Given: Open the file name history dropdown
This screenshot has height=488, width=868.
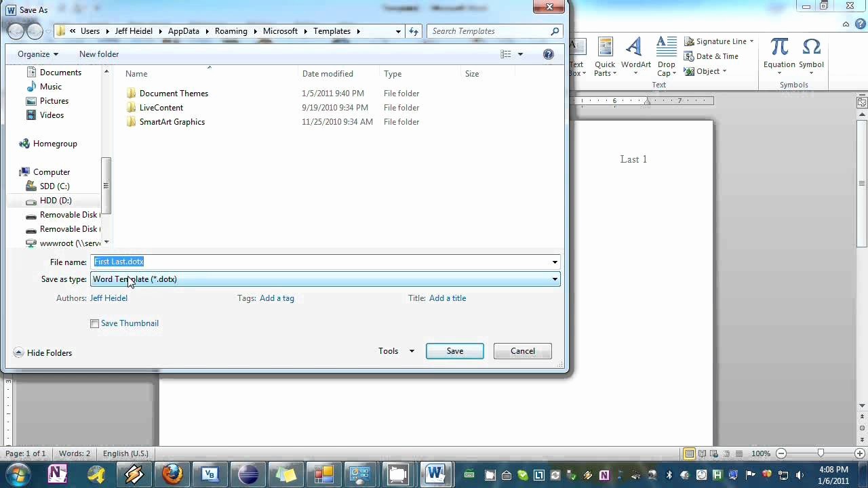Looking at the screenshot, I should click(x=554, y=262).
